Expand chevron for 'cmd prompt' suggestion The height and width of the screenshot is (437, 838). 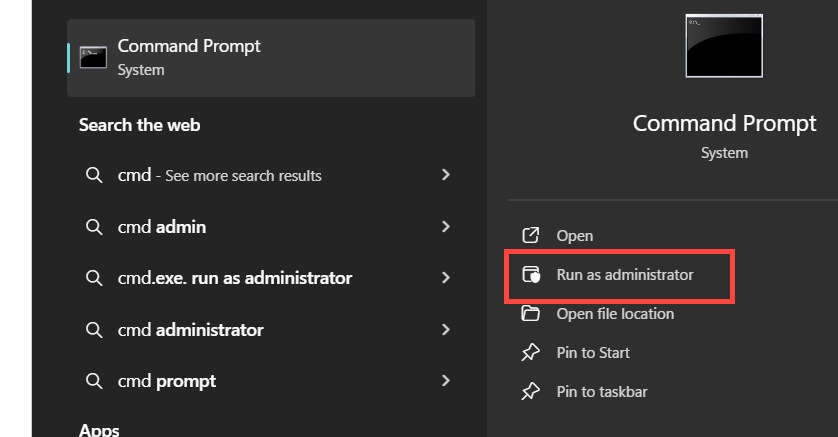tap(446, 381)
